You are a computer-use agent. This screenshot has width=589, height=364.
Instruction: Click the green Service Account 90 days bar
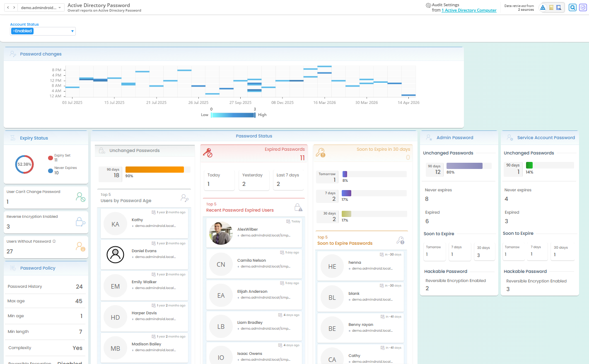pyautogui.click(x=529, y=165)
